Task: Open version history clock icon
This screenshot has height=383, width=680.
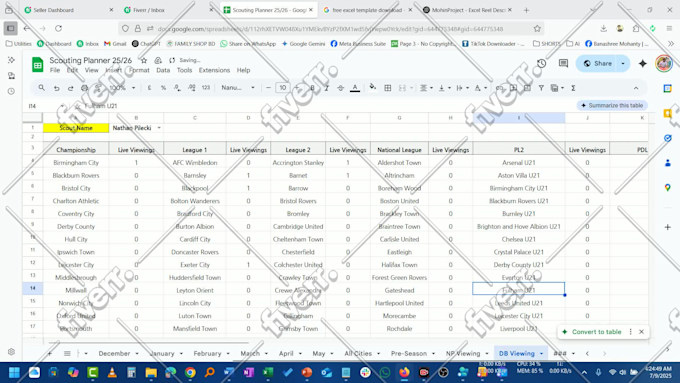Action: pos(541,63)
